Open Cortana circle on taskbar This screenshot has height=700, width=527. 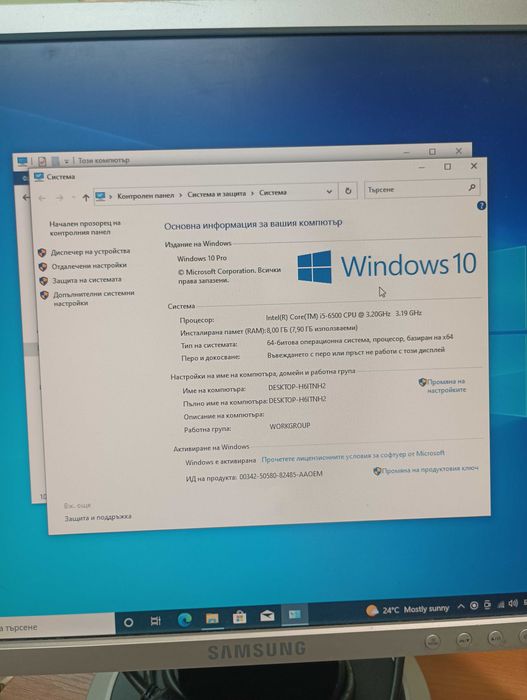(x=128, y=622)
